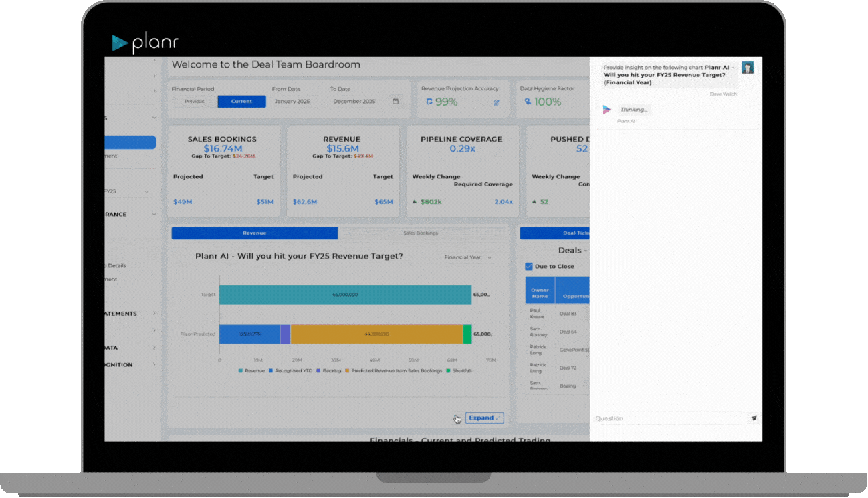Click Dave Welch's avatar in the chat

(x=748, y=67)
